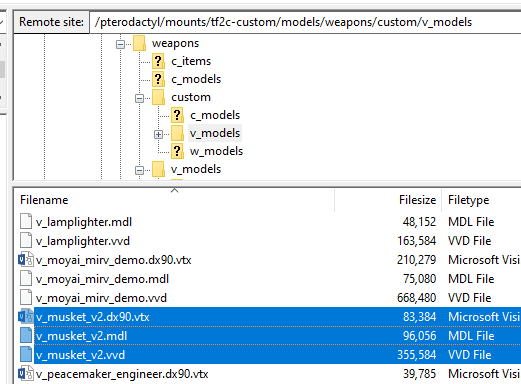Click the c_models question mark icon under custom

177,115
